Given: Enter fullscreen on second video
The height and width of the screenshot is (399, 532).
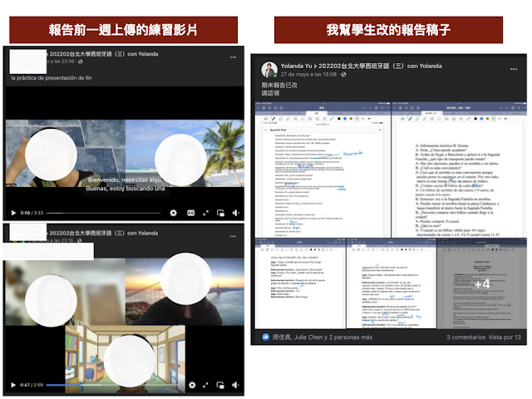Looking at the screenshot, I should [207, 385].
